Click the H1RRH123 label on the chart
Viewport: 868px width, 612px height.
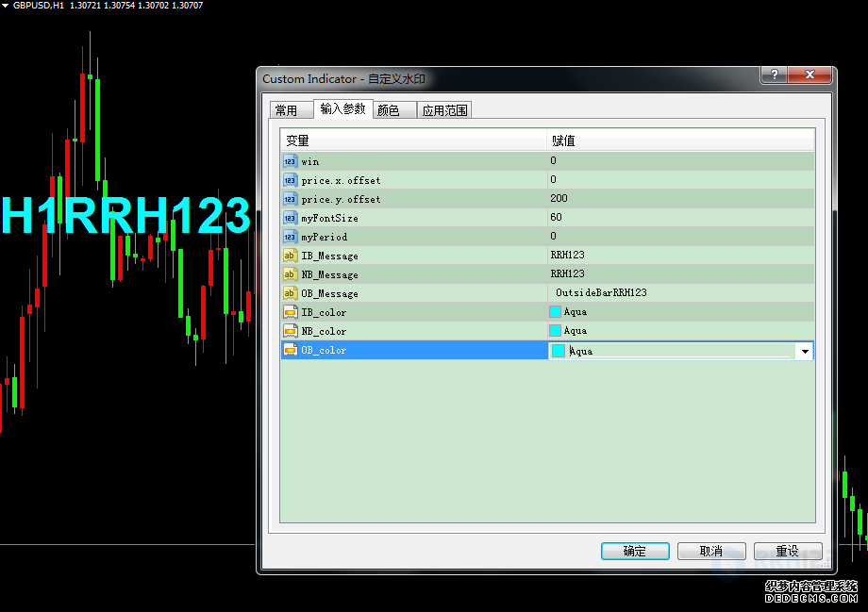[125, 215]
